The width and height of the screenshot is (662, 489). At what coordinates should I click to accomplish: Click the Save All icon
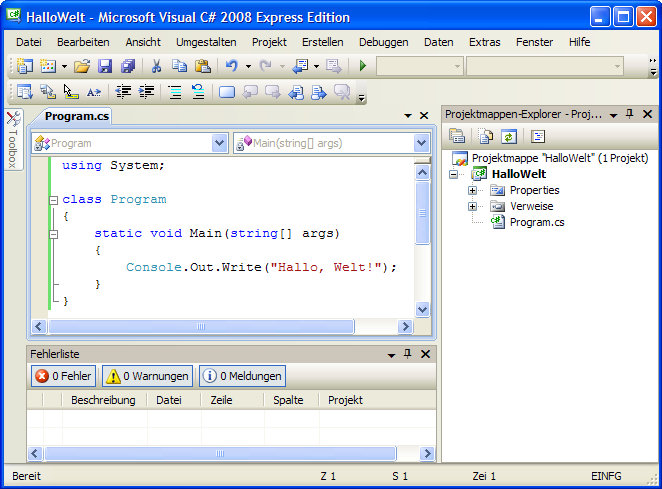point(128,66)
